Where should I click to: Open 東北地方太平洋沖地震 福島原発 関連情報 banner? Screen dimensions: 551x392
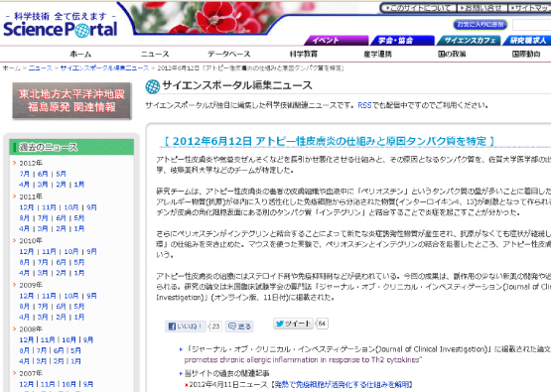click(71, 101)
